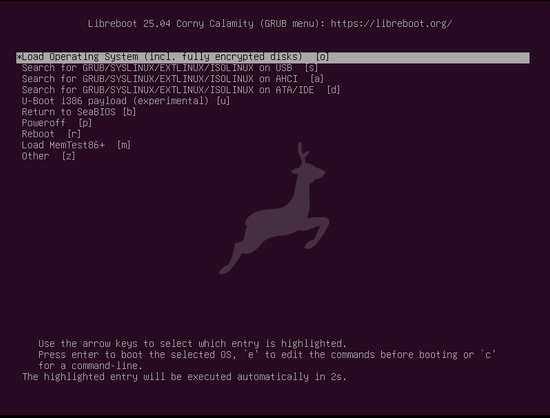Click the Libreboot 25.04 Corny Calamity title

click(270, 24)
